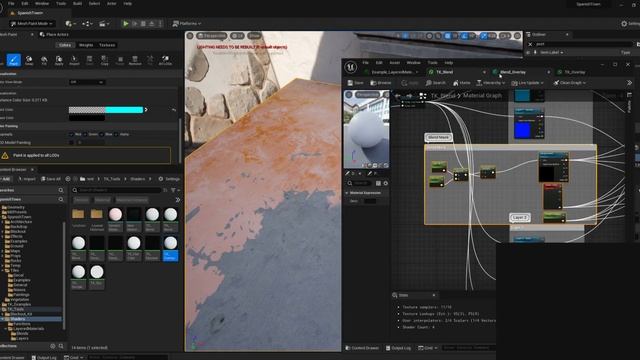640x360 pixels.
Task: Open the Hierarchy dropdown in material editor
Action: point(491,83)
